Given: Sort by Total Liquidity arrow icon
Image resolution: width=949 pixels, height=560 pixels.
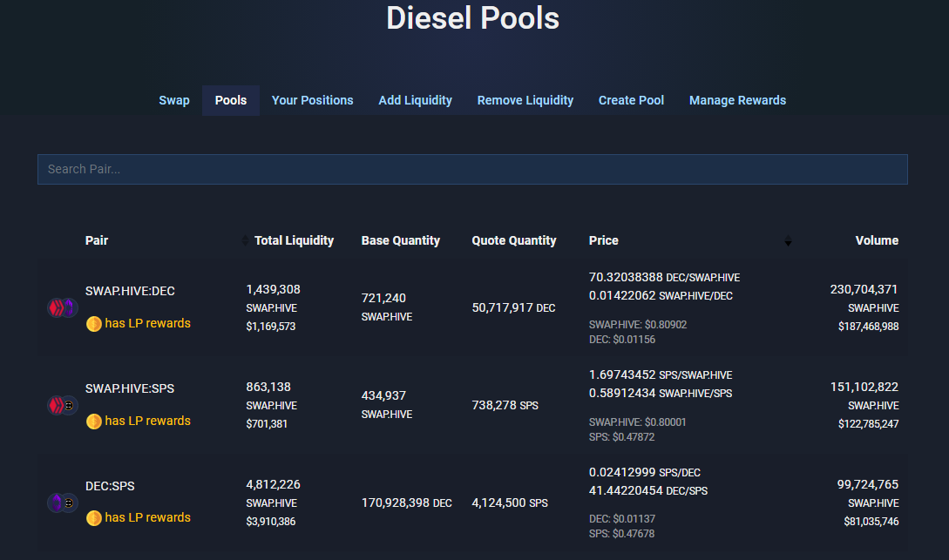Looking at the screenshot, I should pyautogui.click(x=245, y=240).
